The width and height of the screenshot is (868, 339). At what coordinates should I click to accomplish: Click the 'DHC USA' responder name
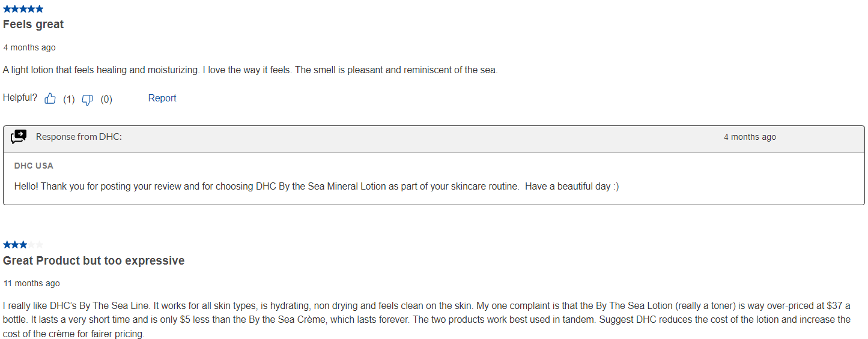pos(34,166)
